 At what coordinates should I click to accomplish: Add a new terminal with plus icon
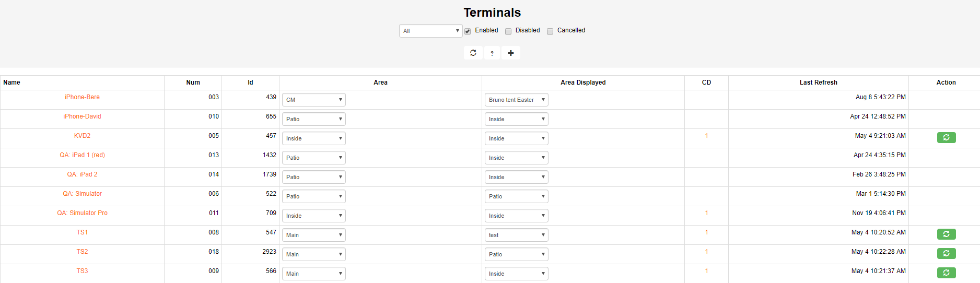click(511, 53)
